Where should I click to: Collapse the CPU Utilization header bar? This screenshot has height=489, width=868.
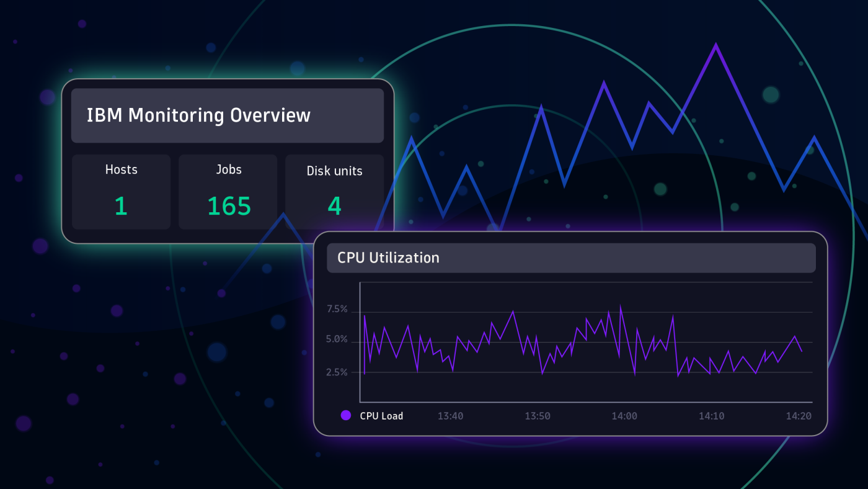(570, 258)
